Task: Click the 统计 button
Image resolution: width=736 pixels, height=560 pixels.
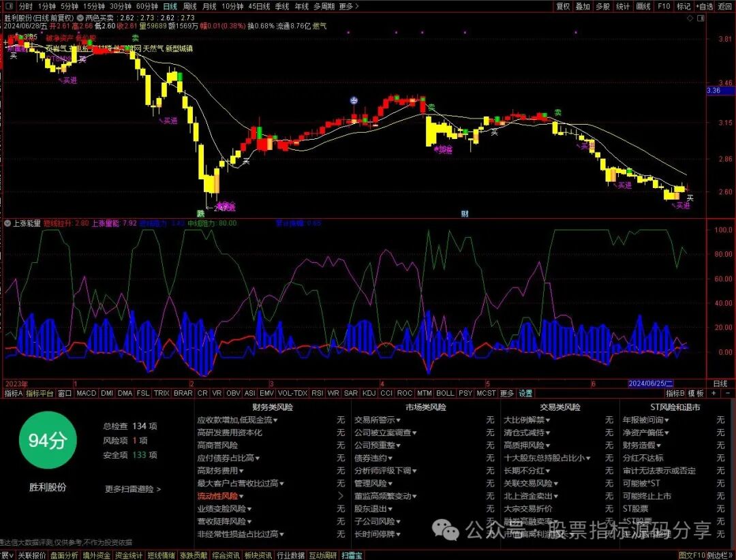Action: pyautogui.click(x=623, y=6)
